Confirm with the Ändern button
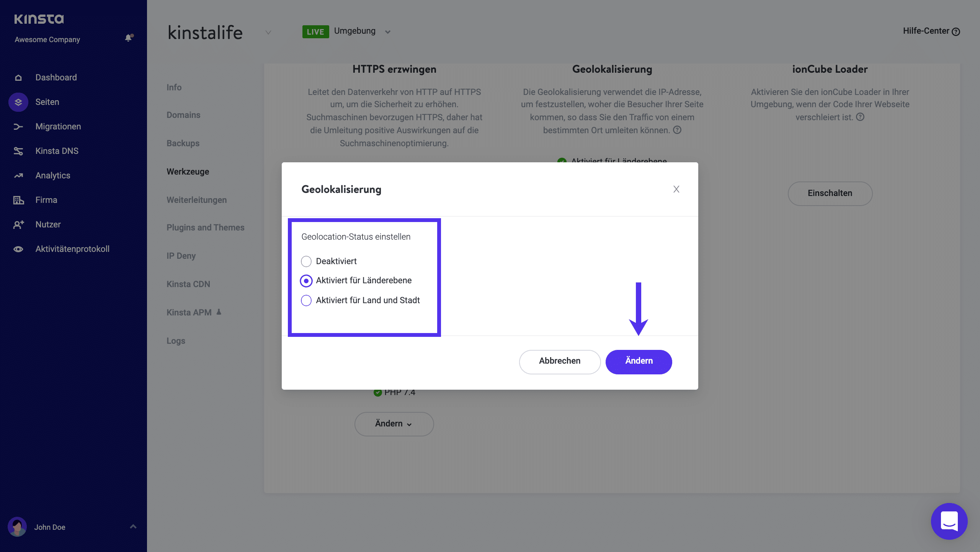 click(638, 361)
